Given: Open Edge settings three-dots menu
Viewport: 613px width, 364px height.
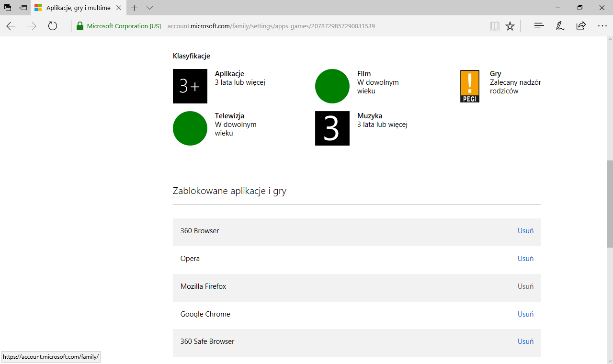Looking at the screenshot, I should click(x=602, y=26).
